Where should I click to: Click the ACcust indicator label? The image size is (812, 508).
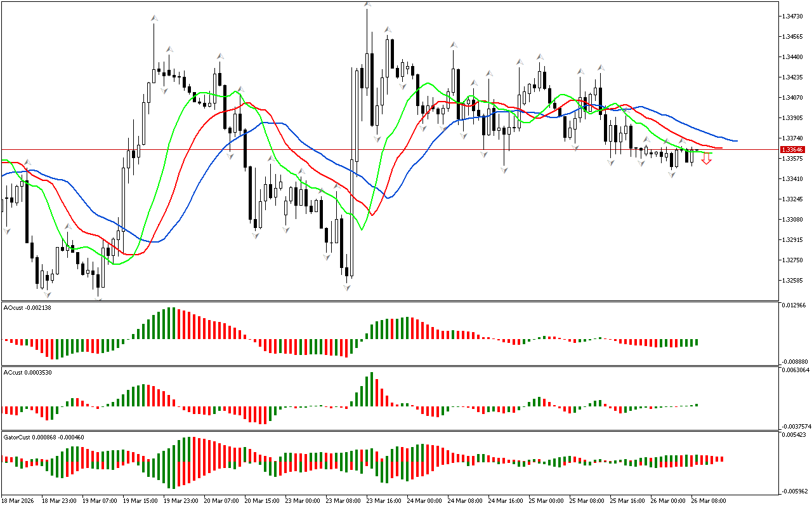click(x=27, y=373)
